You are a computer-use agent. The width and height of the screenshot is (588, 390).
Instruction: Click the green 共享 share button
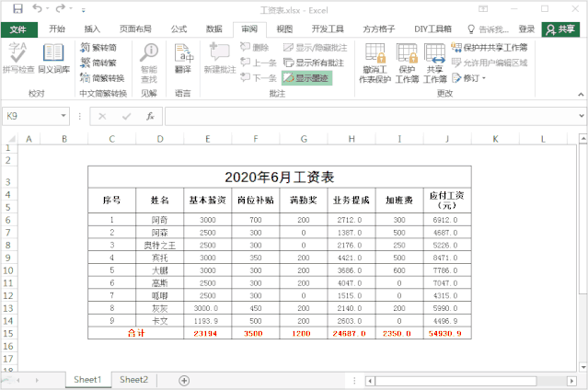coord(560,29)
